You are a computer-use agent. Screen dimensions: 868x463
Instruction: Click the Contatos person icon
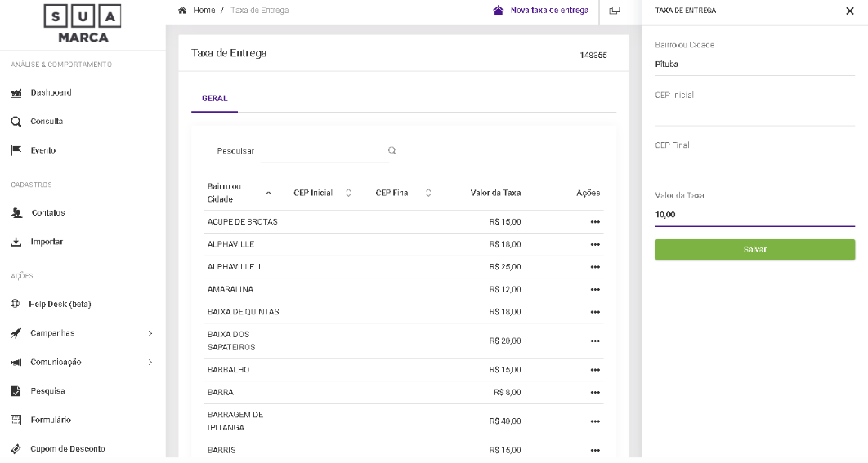tap(15, 213)
